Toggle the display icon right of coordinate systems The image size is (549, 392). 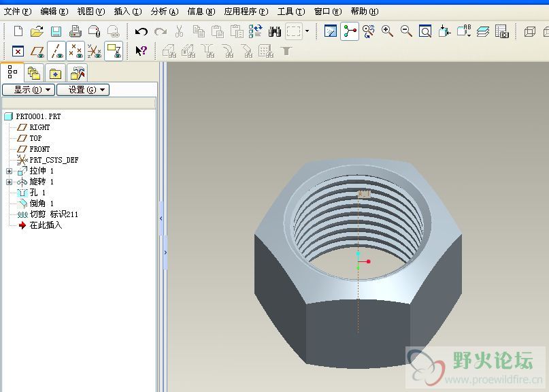click(x=114, y=51)
